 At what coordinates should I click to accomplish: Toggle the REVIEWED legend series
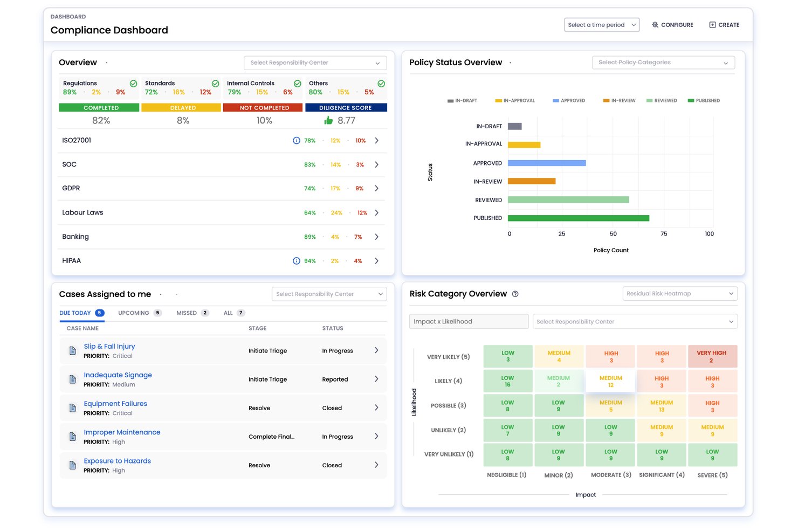662,101
